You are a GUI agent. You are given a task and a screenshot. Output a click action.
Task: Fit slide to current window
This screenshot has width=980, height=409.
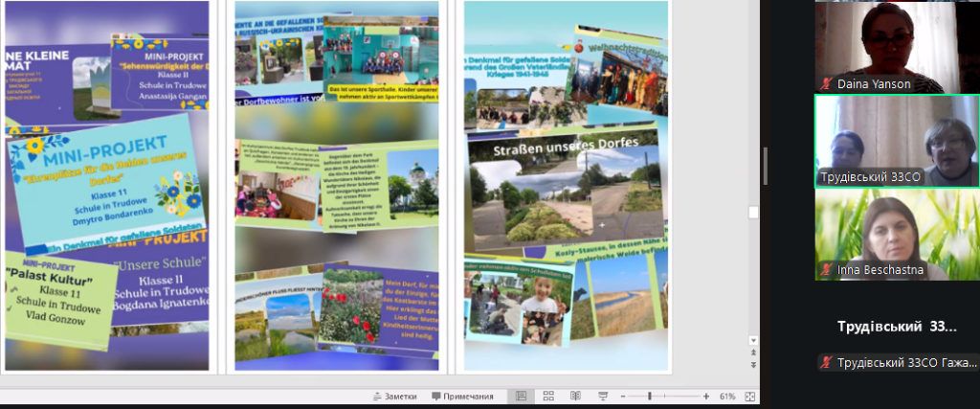[749, 397]
